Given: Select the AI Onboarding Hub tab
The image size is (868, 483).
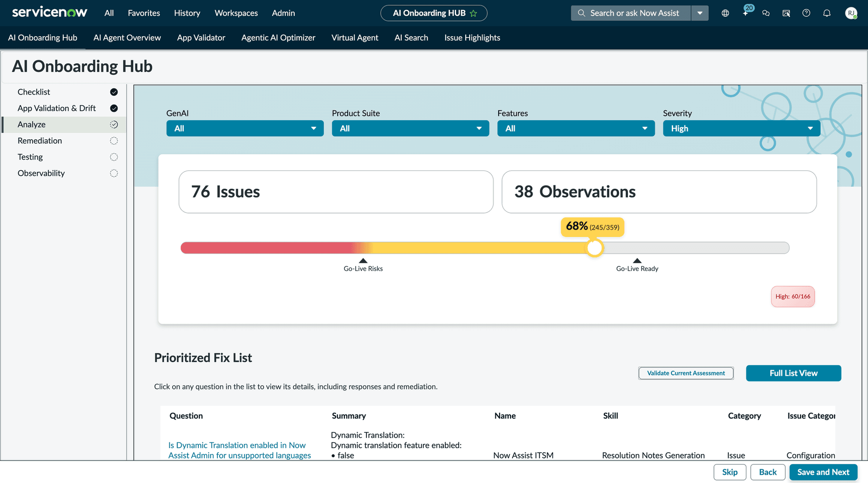Looking at the screenshot, I should 42,38.
